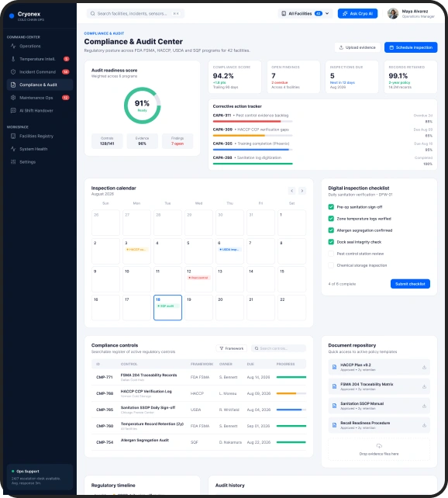This screenshot has width=448, height=498.
Task: Go to Incident Command
Action: (x=40, y=72)
